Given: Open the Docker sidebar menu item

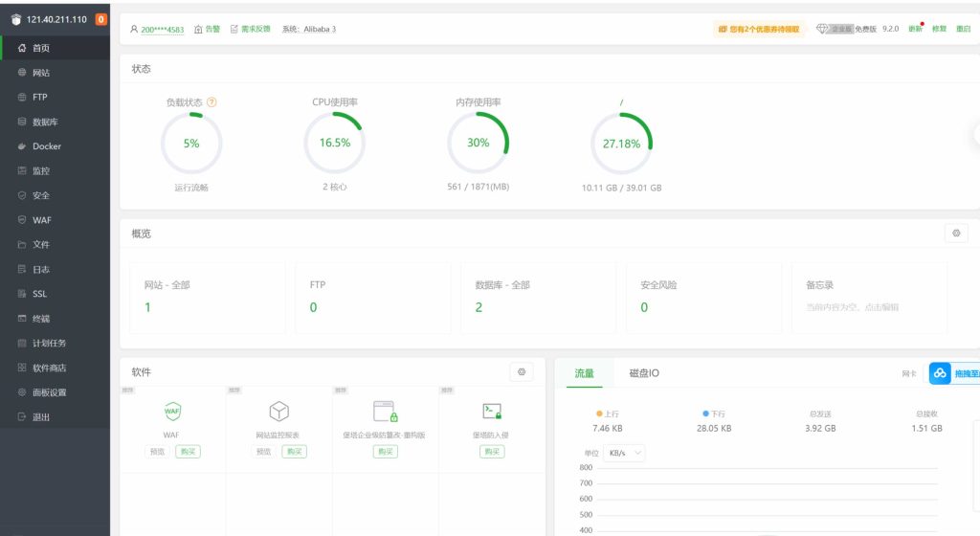Looking at the screenshot, I should (x=46, y=146).
